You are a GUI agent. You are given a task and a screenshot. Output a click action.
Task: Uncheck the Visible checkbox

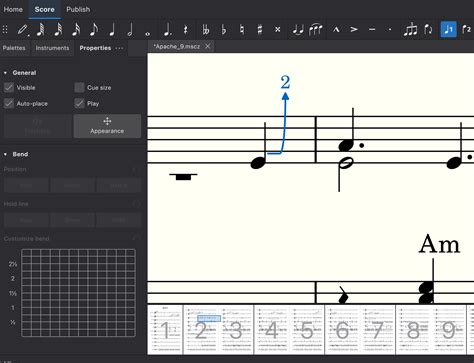(x=9, y=88)
